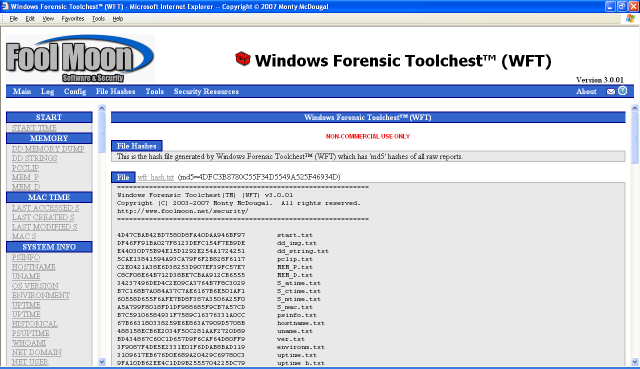Click the Version 3.0.01 text

[x=600, y=80]
